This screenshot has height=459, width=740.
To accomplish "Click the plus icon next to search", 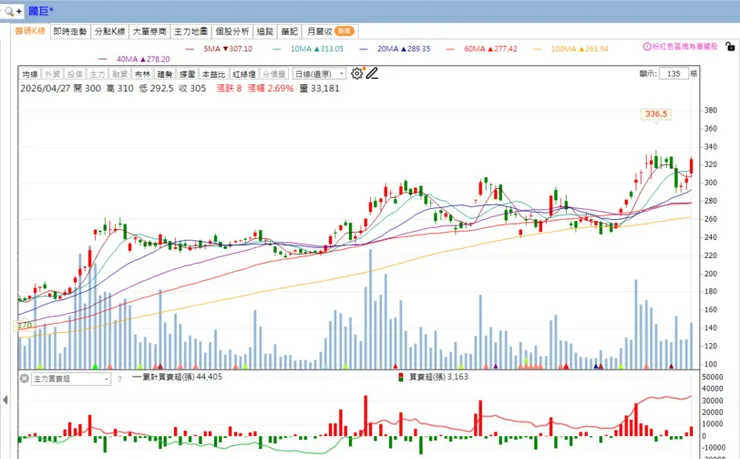I will tap(19, 11).
